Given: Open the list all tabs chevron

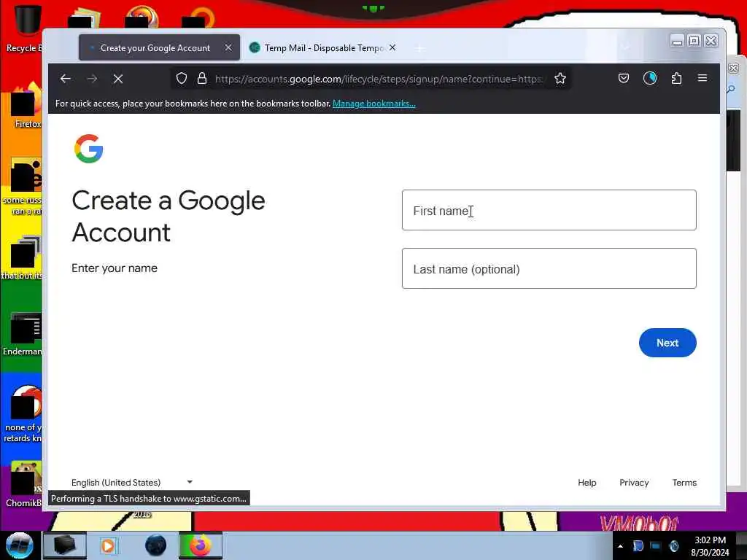Looking at the screenshot, I should 625,47.
